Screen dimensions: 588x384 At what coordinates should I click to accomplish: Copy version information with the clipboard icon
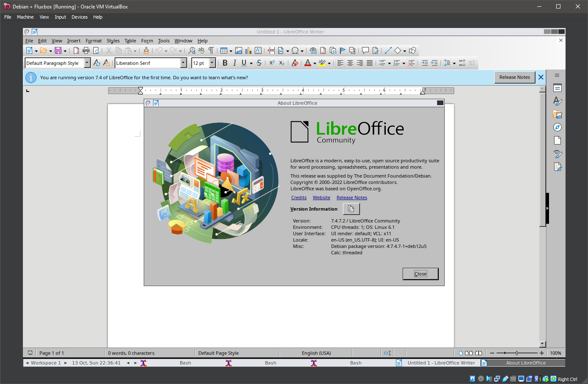click(x=351, y=209)
